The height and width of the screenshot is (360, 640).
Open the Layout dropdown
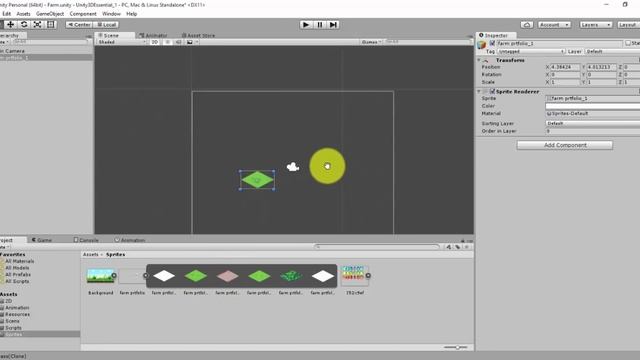tap(628, 25)
